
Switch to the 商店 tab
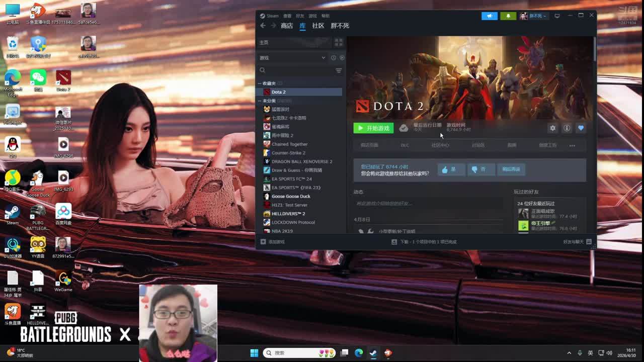point(287,26)
